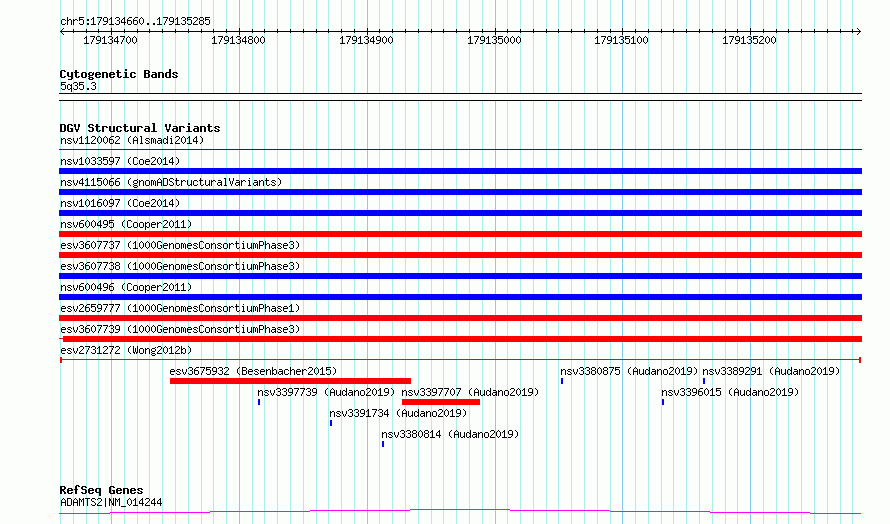Select the nsv3397707 (Audano2019) red bar
This screenshot has width=890, height=524.
click(441, 402)
